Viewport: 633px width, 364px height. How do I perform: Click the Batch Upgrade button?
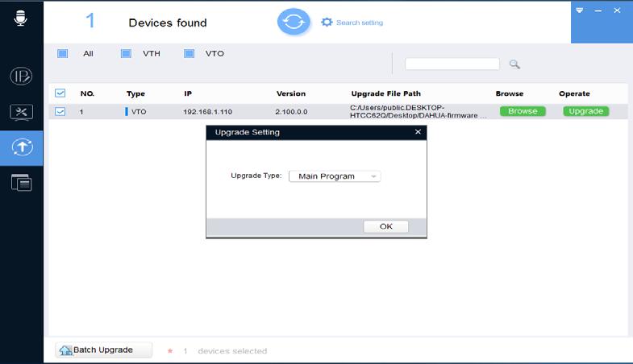[104, 350]
